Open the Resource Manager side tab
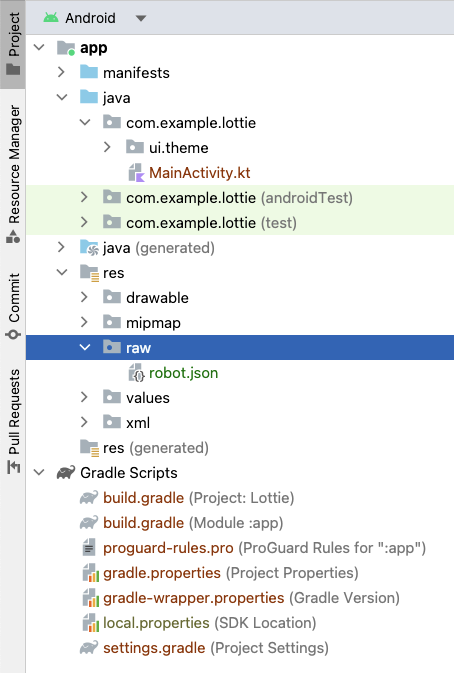Image resolution: width=454 pixels, height=673 pixels. 13,173
